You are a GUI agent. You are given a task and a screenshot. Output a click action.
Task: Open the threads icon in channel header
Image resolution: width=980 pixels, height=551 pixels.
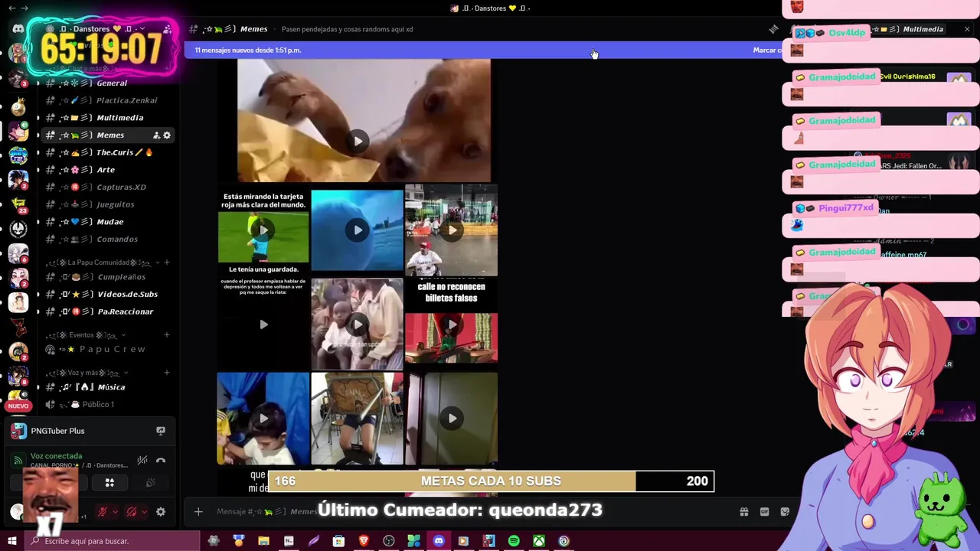pyautogui.click(x=773, y=29)
